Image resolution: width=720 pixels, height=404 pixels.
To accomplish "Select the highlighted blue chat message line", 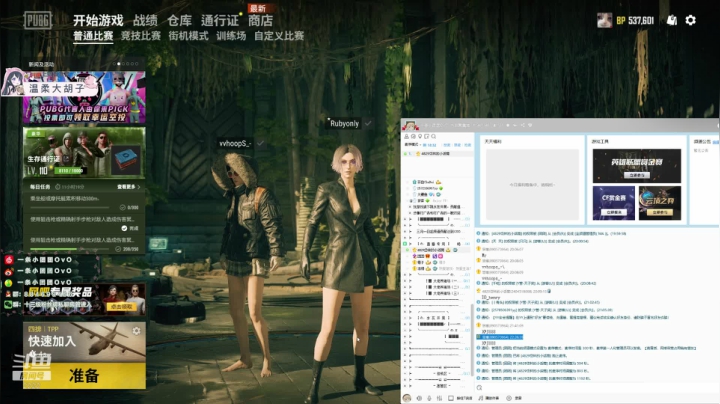I will (x=500, y=337).
